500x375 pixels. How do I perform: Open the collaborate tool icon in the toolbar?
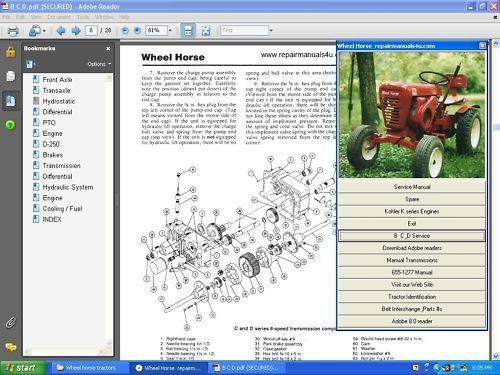(35, 31)
